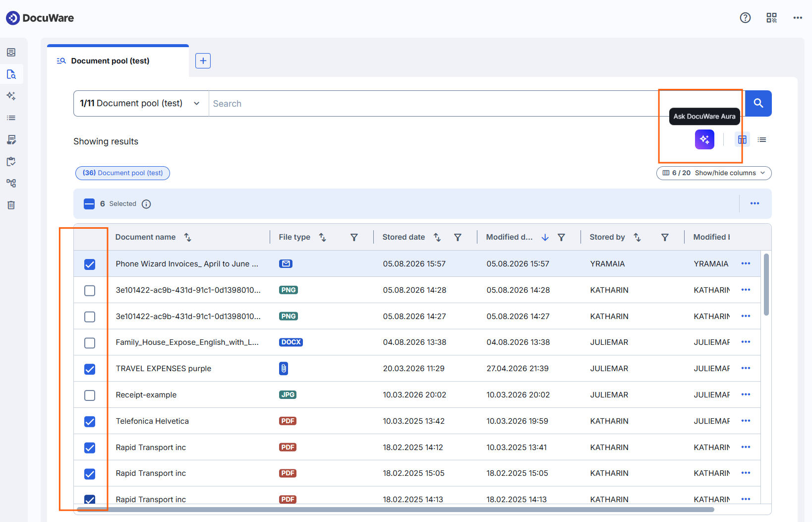Open row menu for TRAVEL EXPENSES purple
812x522 pixels.
[x=746, y=368]
